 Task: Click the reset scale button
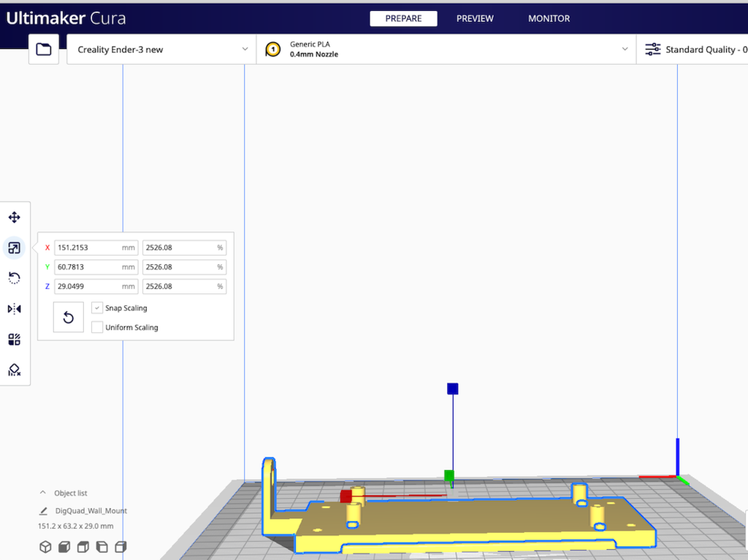coord(69,318)
